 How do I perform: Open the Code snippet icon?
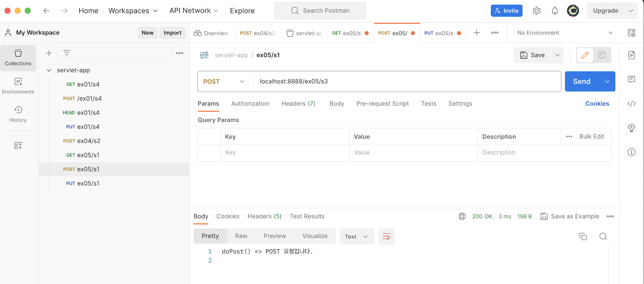pyautogui.click(x=632, y=103)
